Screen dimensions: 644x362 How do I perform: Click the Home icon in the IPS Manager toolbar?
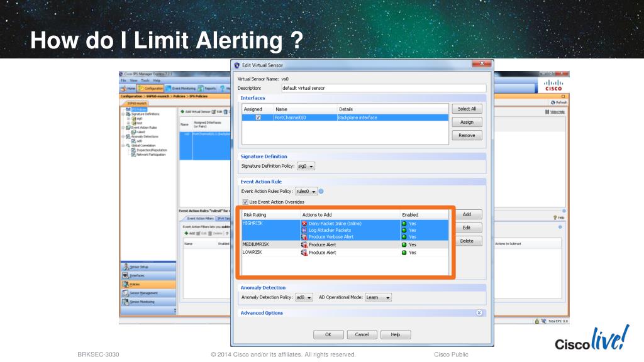(x=123, y=89)
